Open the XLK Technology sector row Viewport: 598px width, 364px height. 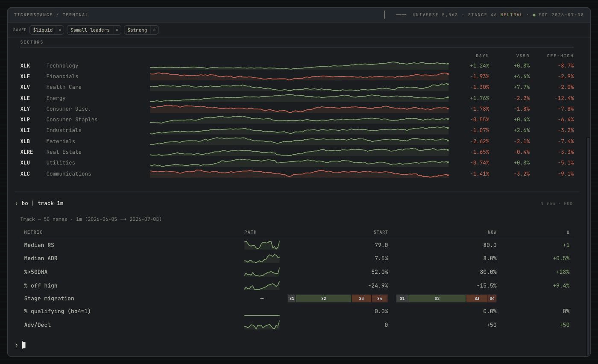[297, 66]
